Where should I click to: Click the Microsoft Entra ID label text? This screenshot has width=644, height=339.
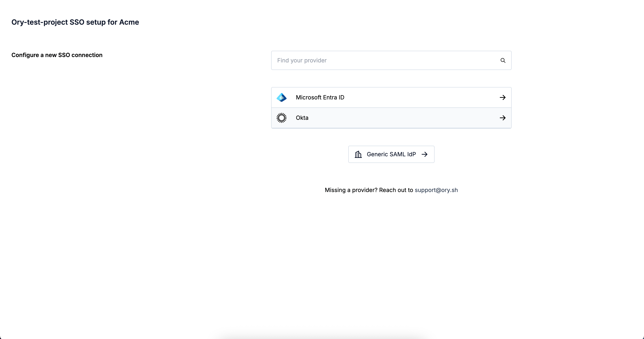click(x=320, y=97)
